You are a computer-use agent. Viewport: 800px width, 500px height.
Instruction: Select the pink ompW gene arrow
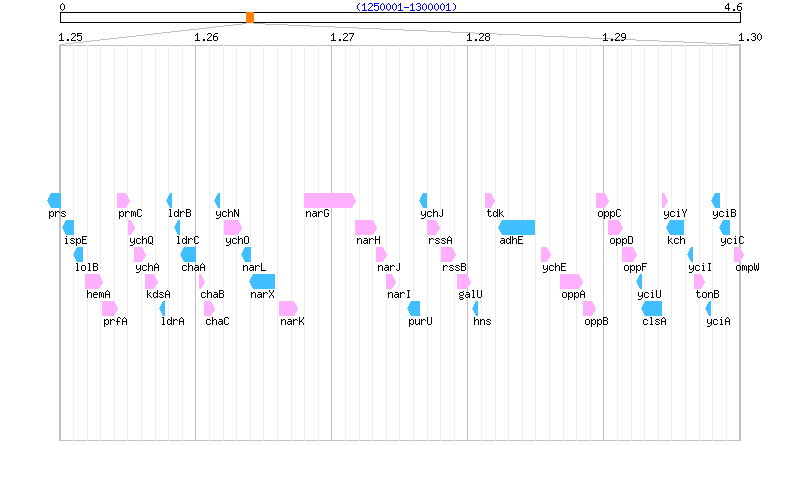(x=739, y=254)
